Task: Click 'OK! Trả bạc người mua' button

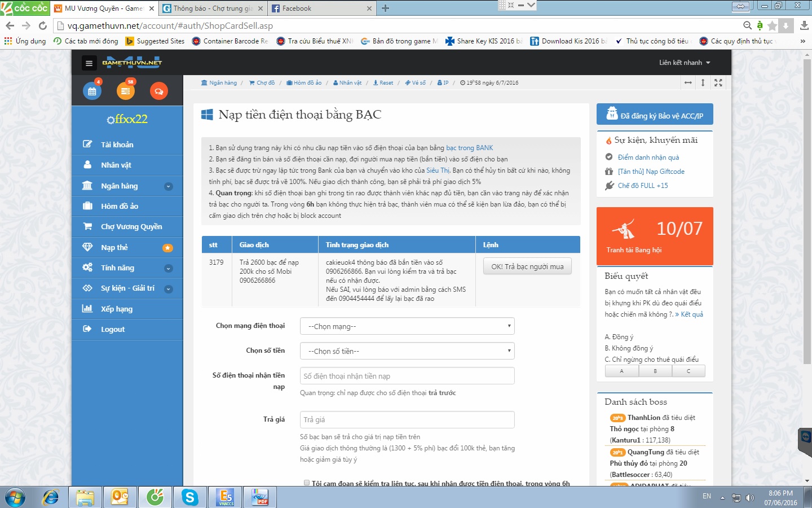Action: 527,266
